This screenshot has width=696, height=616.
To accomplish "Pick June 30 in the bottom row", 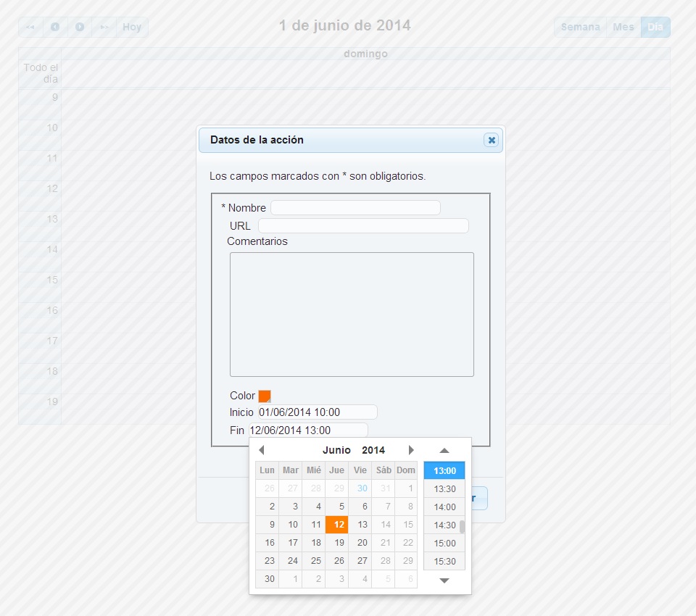I will click(x=268, y=579).
